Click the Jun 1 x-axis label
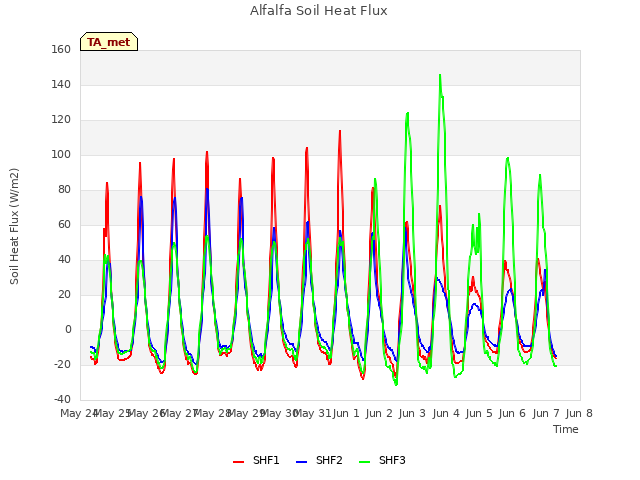This screenshot has height=480, width=640. click(346, 413)
